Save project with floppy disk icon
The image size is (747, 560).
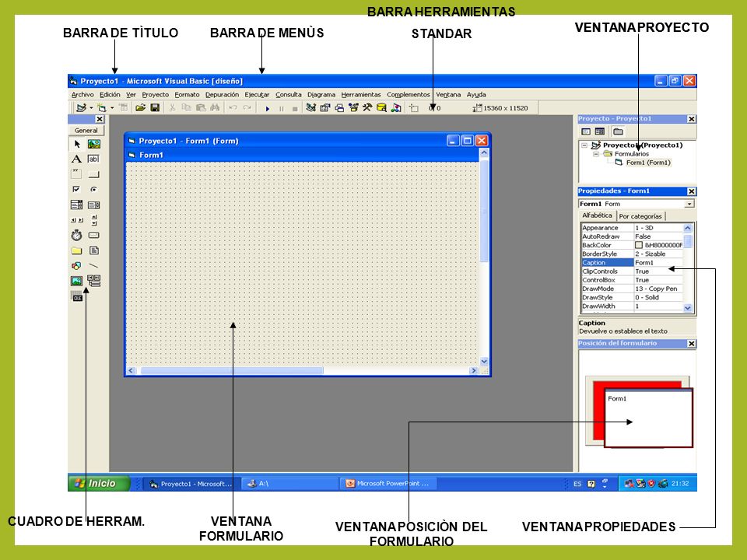tap(155, 108)
